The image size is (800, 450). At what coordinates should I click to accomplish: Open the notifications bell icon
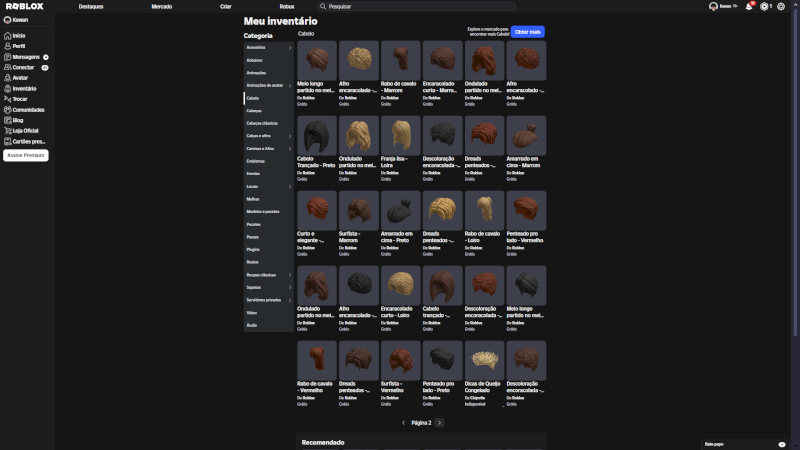pyautogui.click(x=748, y=6)
